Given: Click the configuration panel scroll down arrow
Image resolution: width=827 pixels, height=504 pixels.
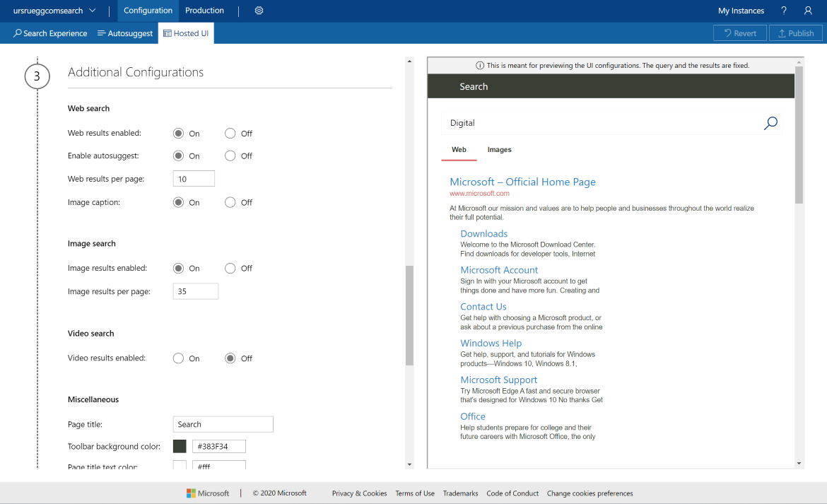Looking at the screenshot, I should click(409, 464).
